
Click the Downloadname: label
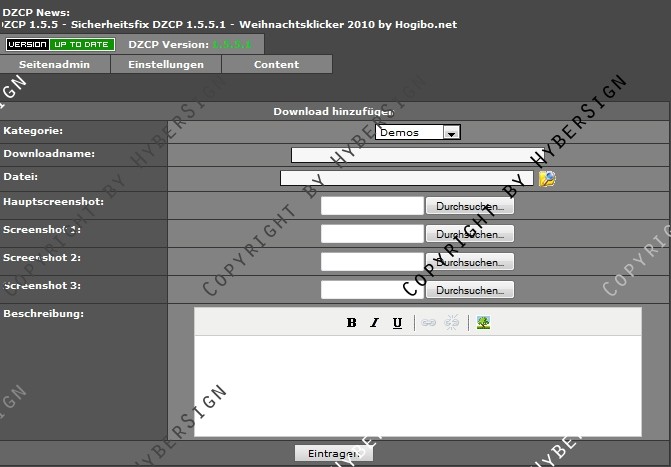click(x=49, y=154)
